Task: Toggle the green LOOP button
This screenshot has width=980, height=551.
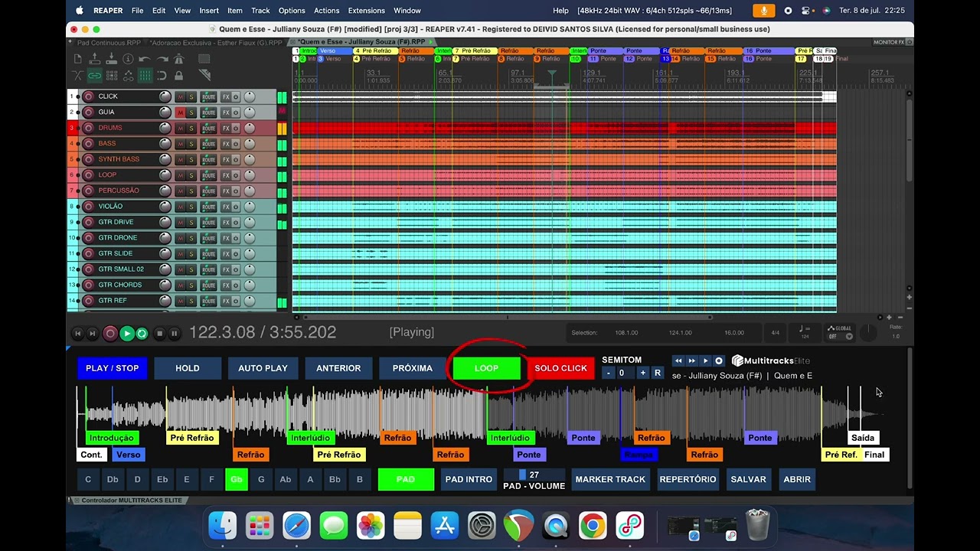Action: coord(487,368)
